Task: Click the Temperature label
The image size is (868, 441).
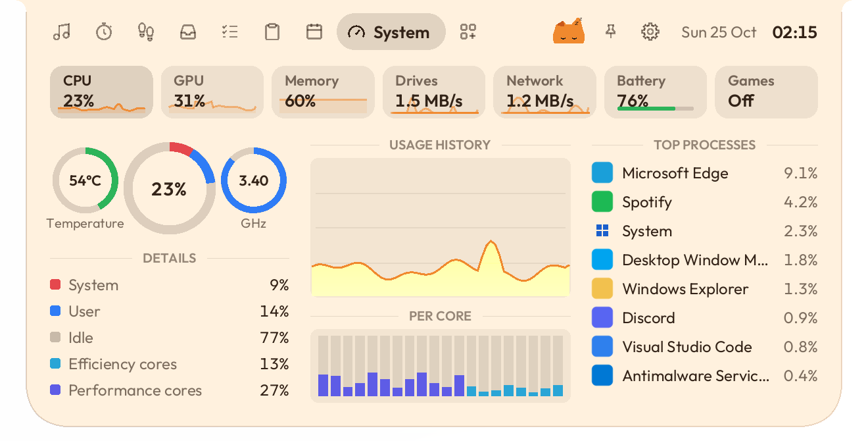Action: tap(85, 224)
